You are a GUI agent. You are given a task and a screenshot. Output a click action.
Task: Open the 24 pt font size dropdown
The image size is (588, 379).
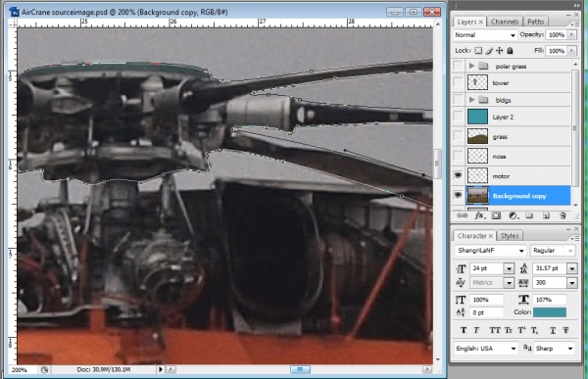509,268
